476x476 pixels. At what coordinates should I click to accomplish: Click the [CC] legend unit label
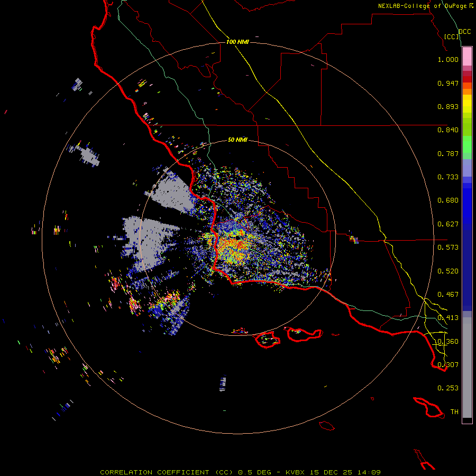click(452, 36)
